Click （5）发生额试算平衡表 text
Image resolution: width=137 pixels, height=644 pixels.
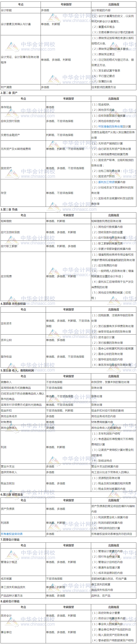point(106,71)
